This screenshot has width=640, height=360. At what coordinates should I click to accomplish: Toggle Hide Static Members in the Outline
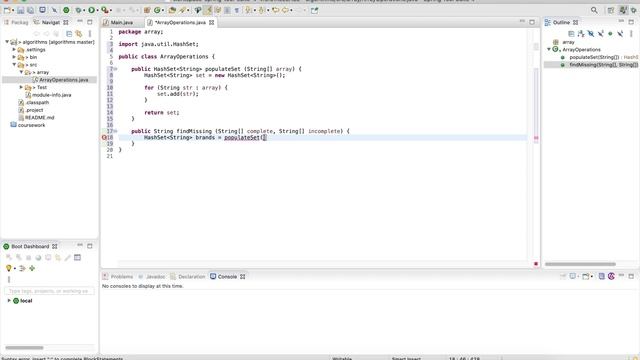[600, 34]
